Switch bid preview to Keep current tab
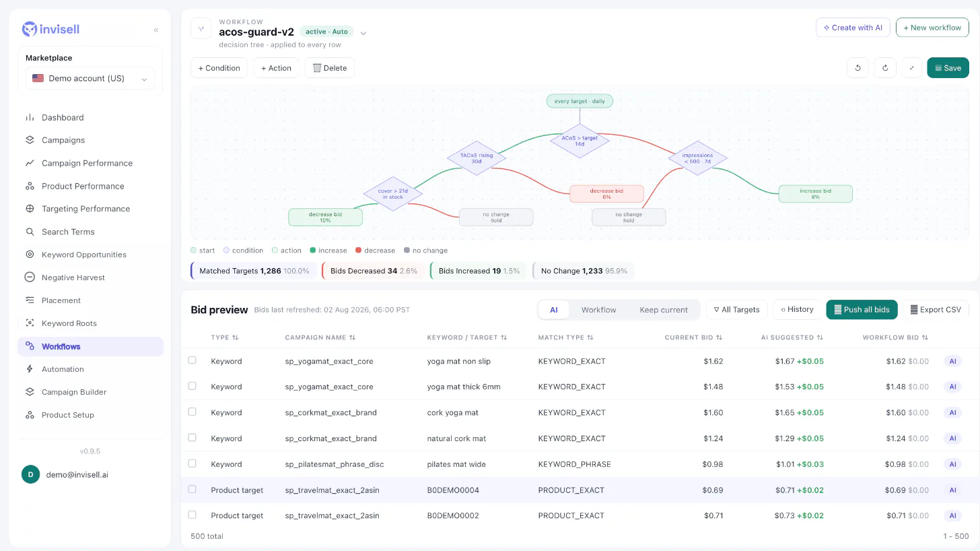Image resolution: width=980 pixels, height=551 pixels. 664,310
